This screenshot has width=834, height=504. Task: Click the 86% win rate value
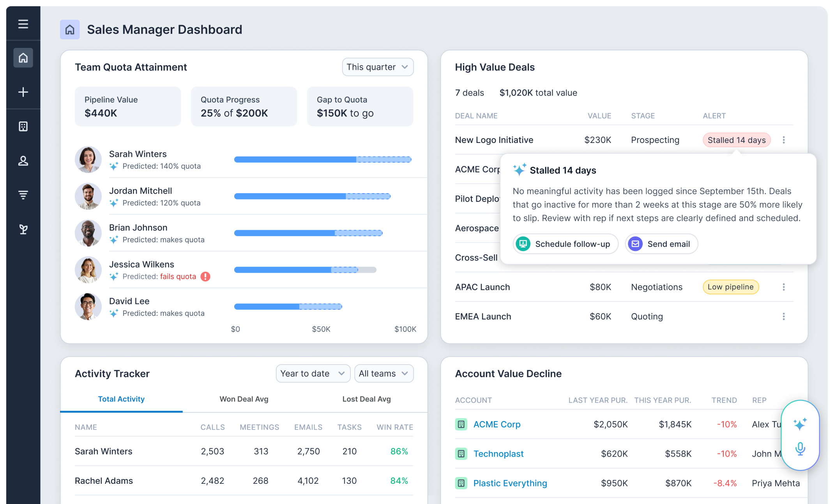click(399, 451)
